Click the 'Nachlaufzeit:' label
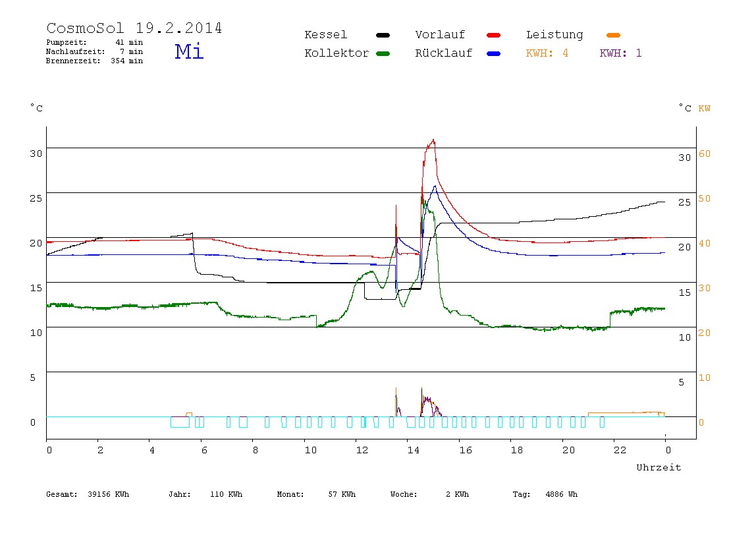Image resolution: width=756 pixels, height=535 pixels. [76, 51]
